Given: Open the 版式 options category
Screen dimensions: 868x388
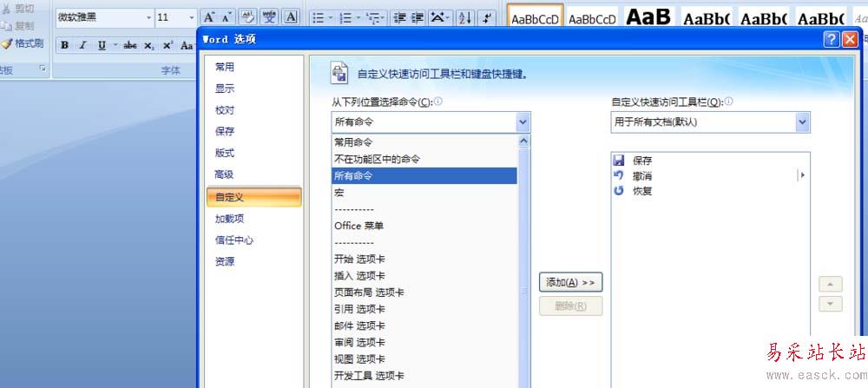Looking at the screenshot, I should (225, 154).
